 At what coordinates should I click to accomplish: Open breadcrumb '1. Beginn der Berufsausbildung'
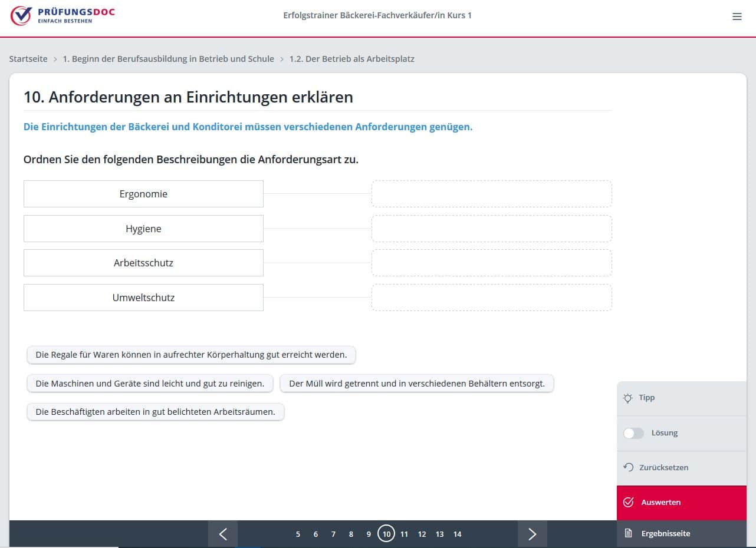[168, 59]
